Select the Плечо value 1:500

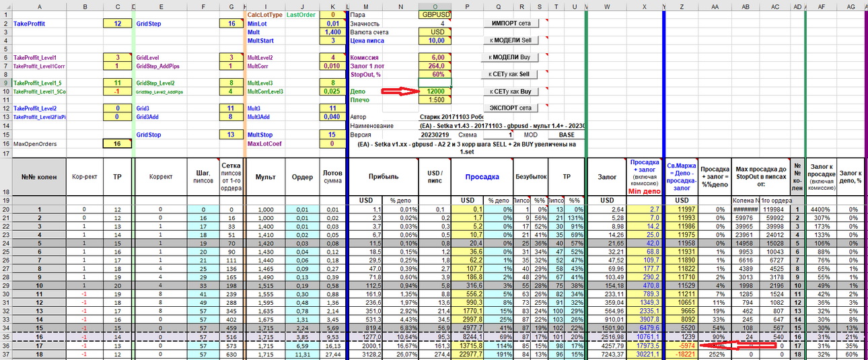coord(435,100)
